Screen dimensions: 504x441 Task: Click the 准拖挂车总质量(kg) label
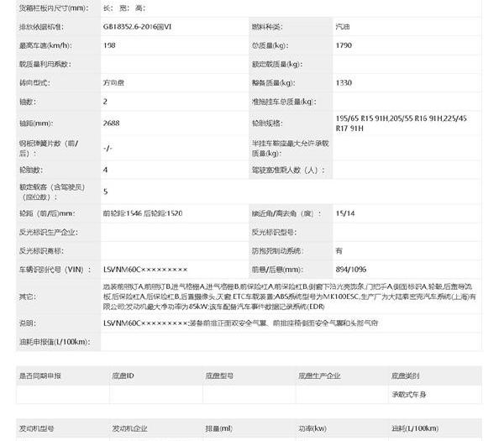(x=284, y=102)
